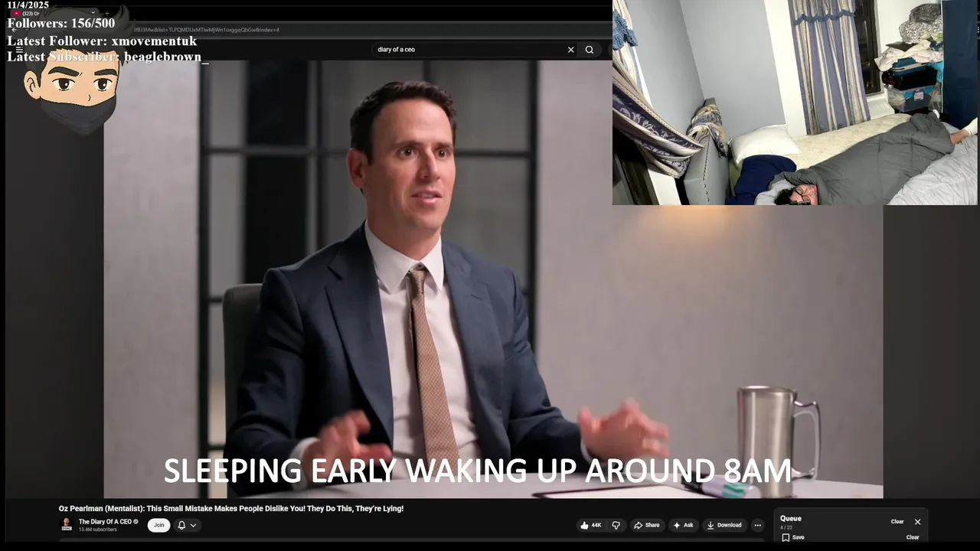Click the Clear button beside the Queue close X

click(x=897, y=522)
